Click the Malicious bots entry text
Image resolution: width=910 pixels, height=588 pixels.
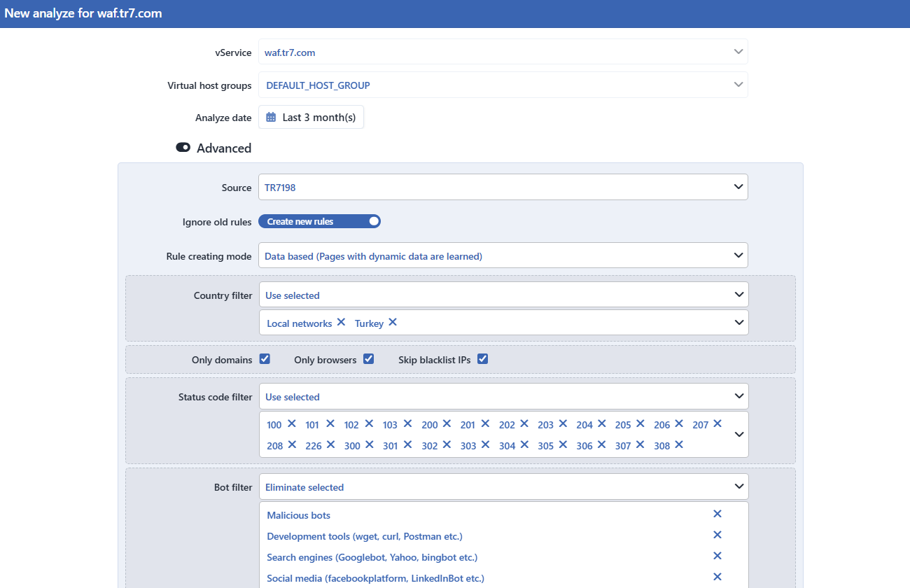click(298, 515)
